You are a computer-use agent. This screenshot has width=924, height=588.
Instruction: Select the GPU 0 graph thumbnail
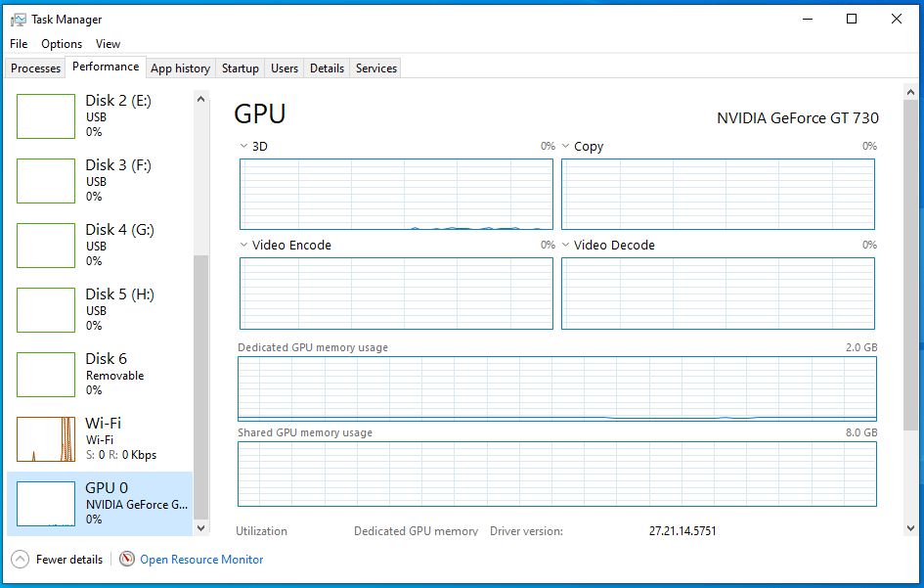click(x=46, y=504)
